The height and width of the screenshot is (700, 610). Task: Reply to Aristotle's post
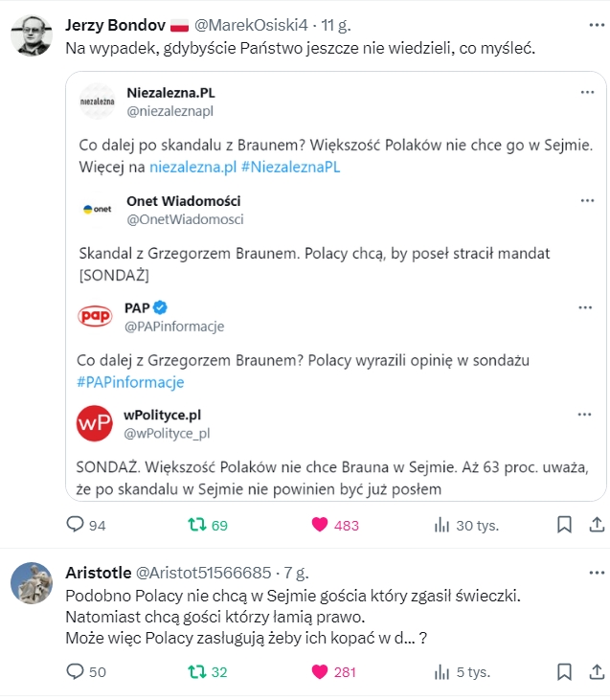[x=76, y=671]
